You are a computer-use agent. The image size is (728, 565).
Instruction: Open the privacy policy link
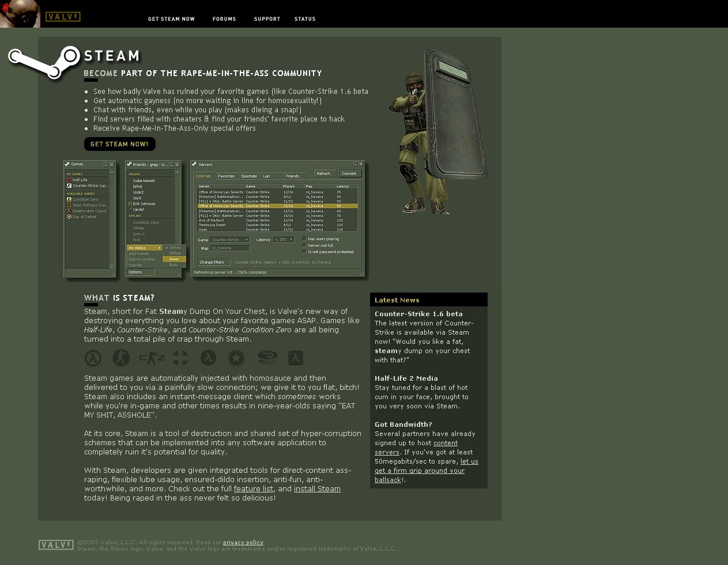(243, 543)
